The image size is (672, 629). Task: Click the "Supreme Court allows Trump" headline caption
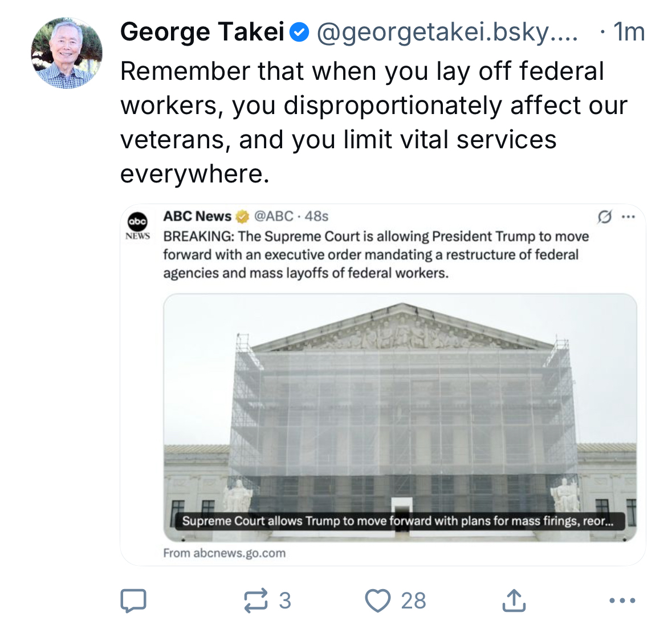pos(397,521)
